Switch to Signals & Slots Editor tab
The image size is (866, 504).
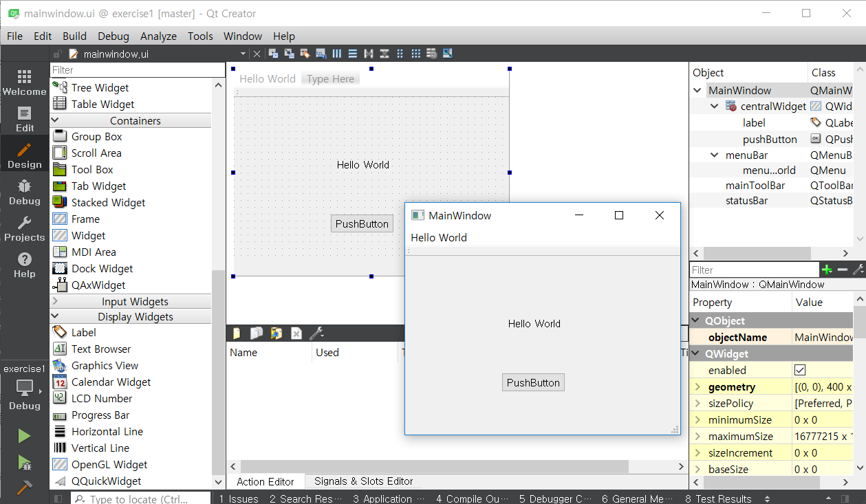pyautogui.click(x=363, y=481)
